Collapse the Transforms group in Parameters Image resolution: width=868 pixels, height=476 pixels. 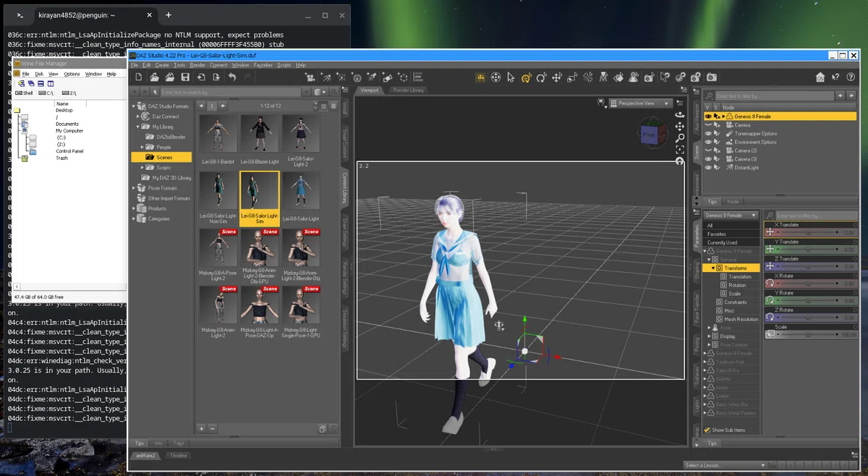pos(714,268)
